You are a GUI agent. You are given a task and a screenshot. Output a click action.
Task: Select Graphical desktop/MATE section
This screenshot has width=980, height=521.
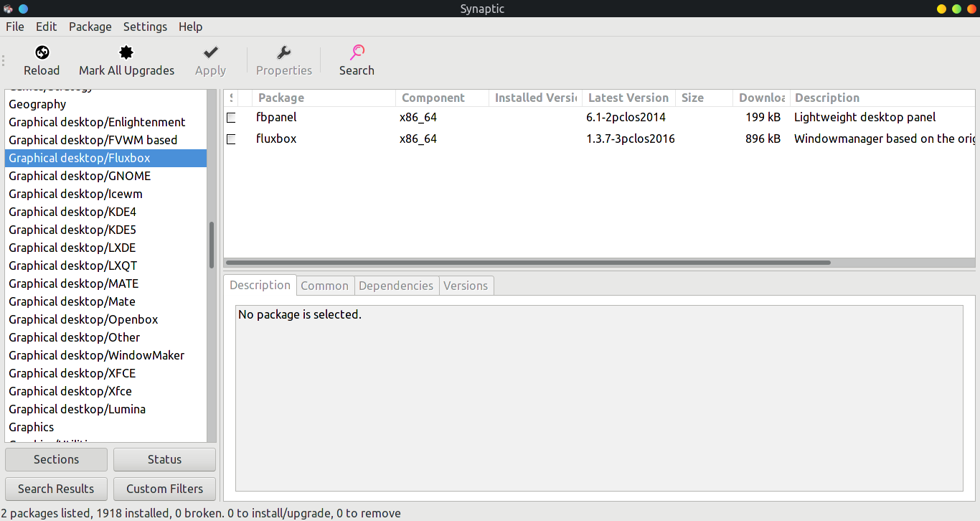click(x=105, y=283)
